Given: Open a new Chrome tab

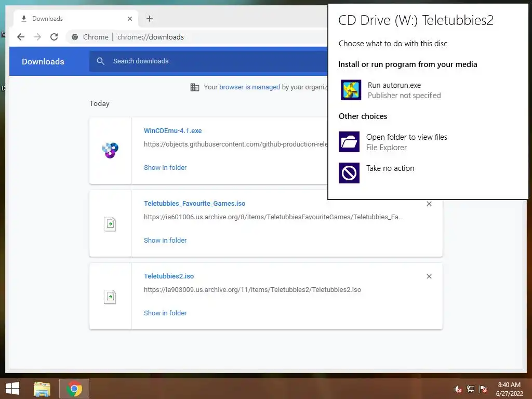Looking at the screenshot, I should pyautogui.click(x=150, y=19).
